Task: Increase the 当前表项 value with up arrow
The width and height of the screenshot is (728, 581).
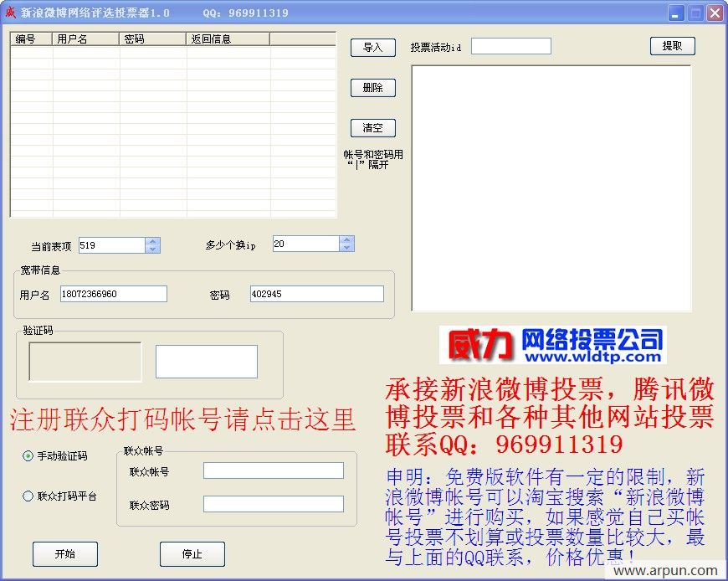Action: pyautogui.click(x=153, y=241)
